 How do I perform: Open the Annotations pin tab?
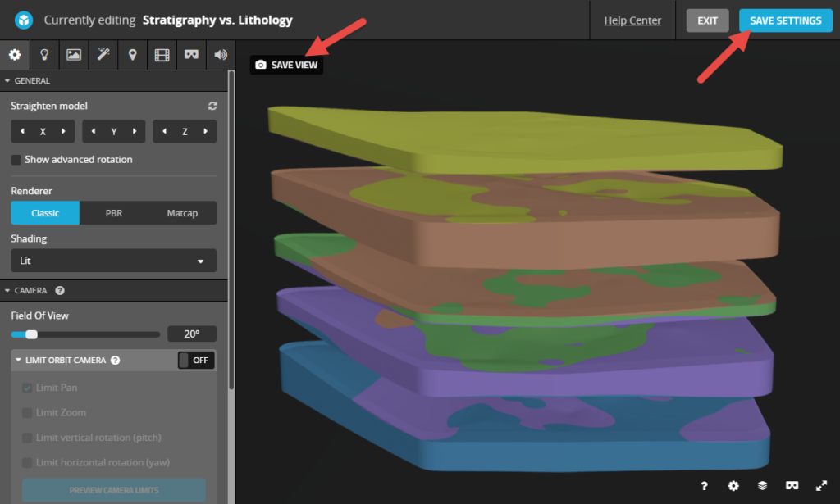point(132,55)
